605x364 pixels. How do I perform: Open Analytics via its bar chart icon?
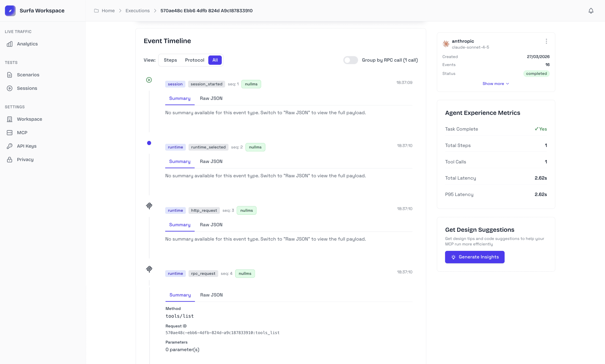[x=9, y=44]
